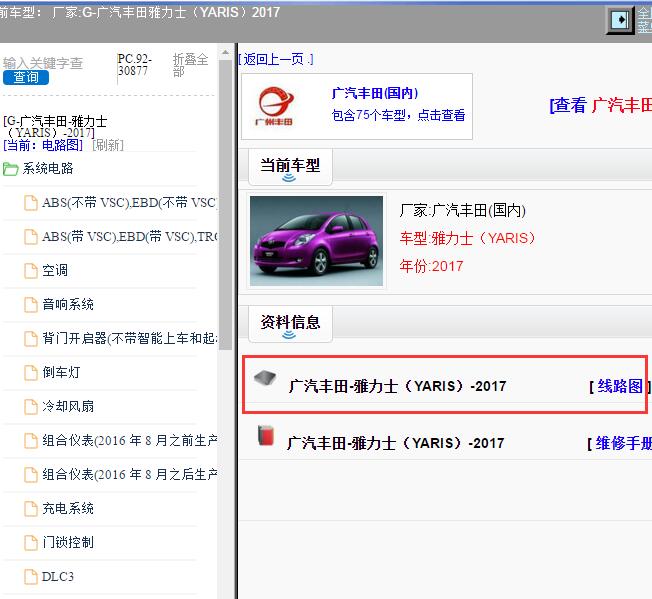Open the 线路图 wiring diagram link

click(620, 386)
